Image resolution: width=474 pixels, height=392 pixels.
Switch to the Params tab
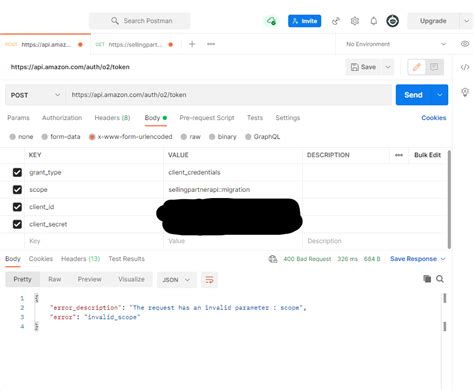tap(18, 118)
